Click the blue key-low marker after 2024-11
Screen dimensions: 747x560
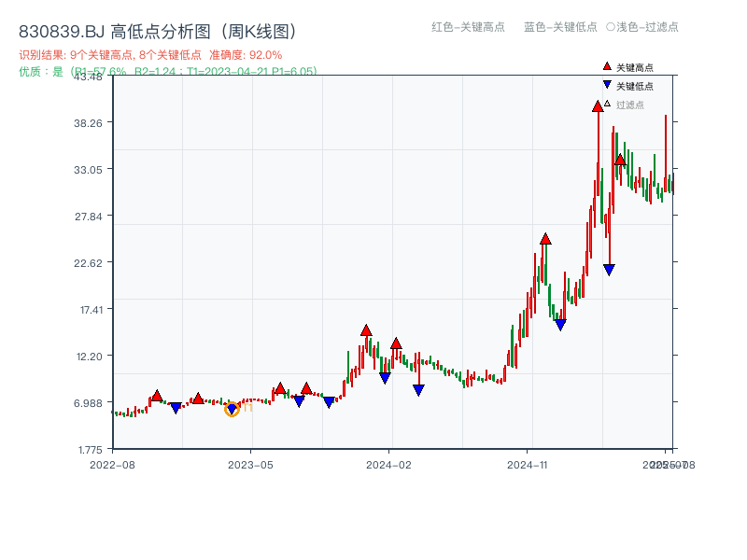point(609,269)
